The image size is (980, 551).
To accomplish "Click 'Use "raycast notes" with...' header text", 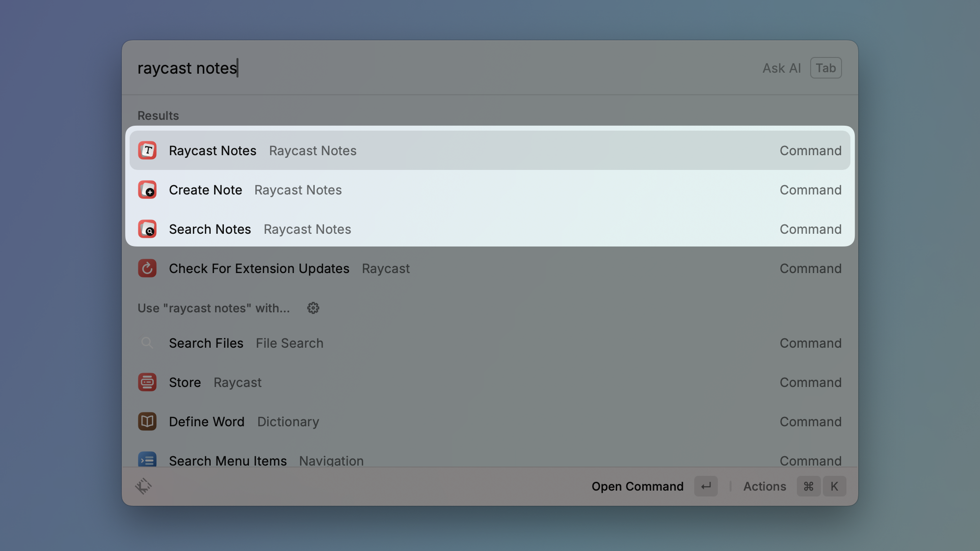I will tap(214, 308).
